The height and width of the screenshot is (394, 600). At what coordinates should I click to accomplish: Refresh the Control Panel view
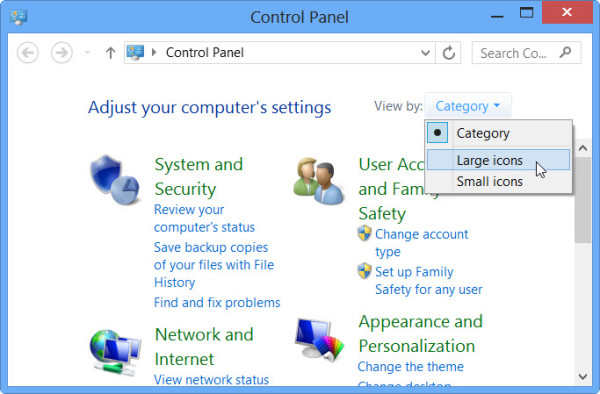pyautogui.click(x=448, y=53)
